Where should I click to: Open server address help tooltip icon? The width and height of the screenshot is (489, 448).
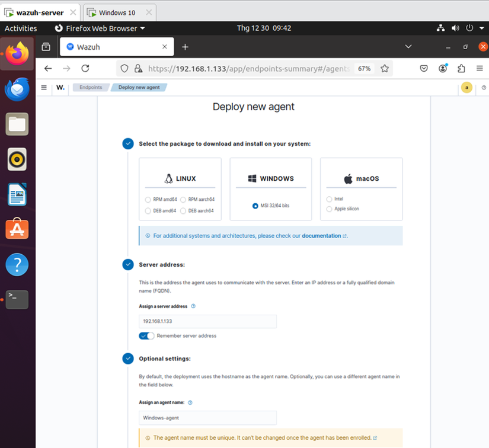[193, 306]
